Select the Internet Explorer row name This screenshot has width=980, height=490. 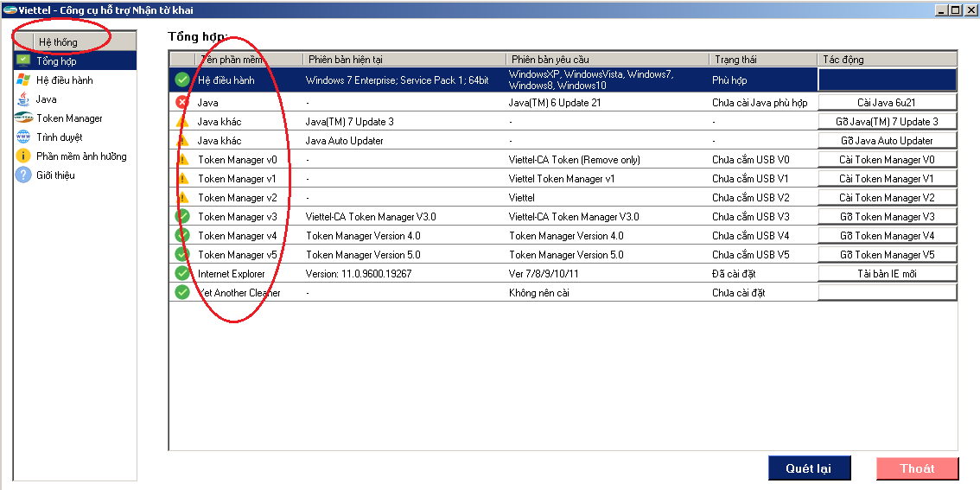point(232,274)
